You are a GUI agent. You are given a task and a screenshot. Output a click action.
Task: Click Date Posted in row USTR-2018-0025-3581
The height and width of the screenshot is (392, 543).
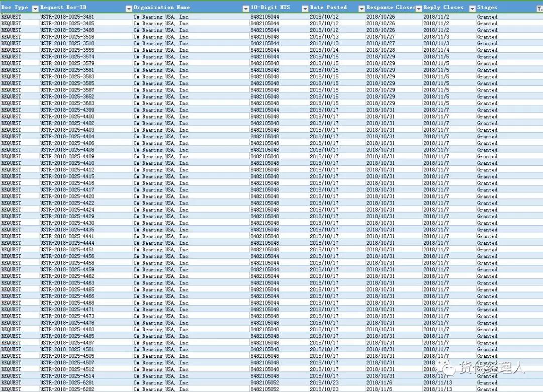[324, 70]
